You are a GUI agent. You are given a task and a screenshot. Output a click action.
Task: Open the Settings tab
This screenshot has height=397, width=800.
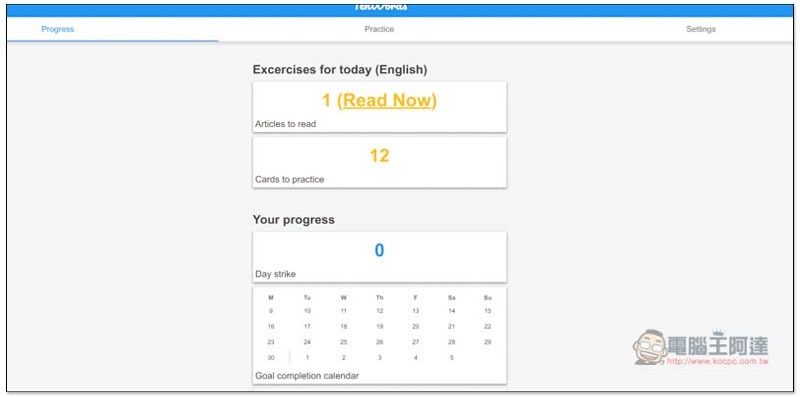(x=701, y=29)
